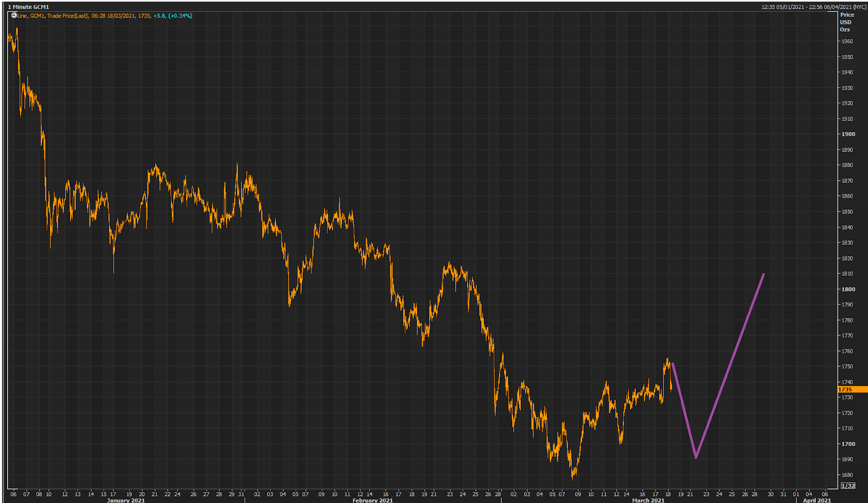Viewport: 868px width, 503px height.
Task: Click the 'February 2021' month label
Action: click(x=372, y=500)
